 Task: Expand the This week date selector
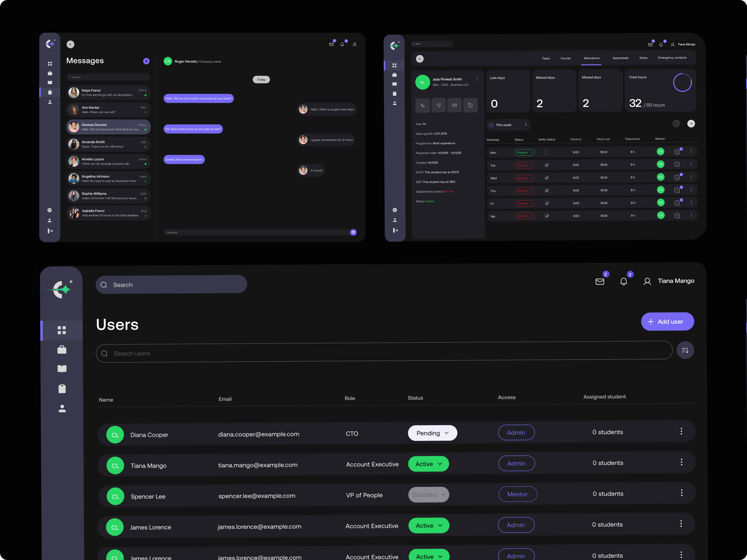pyautogui.click(x=508, y=125)
